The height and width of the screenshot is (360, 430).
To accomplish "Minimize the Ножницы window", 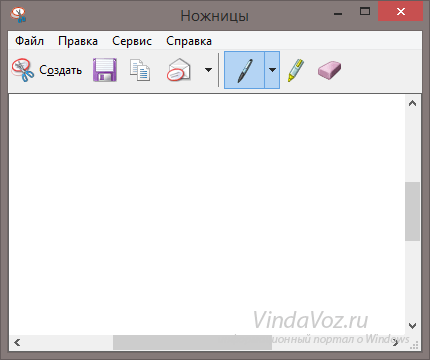I will click(x=338, y=13).
